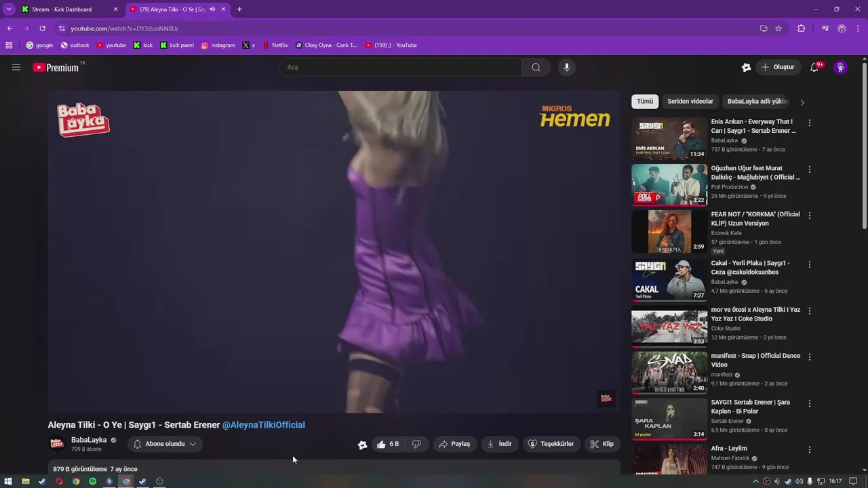This screenshot has height=488, width=868.
Task: Open the Chrome apps grid on the bookmarks bar
Action: point(9,45)
